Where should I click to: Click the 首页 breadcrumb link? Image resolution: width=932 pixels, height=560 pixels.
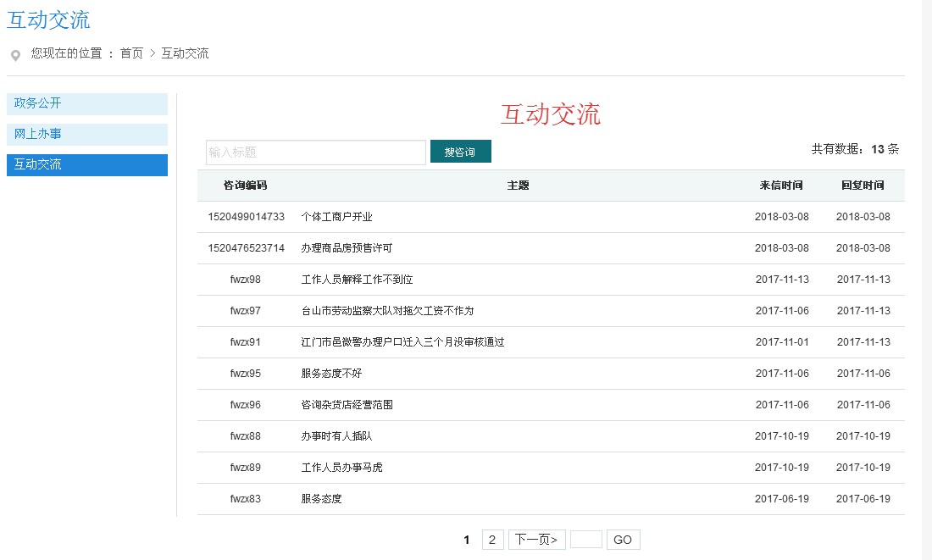point(131,53)
